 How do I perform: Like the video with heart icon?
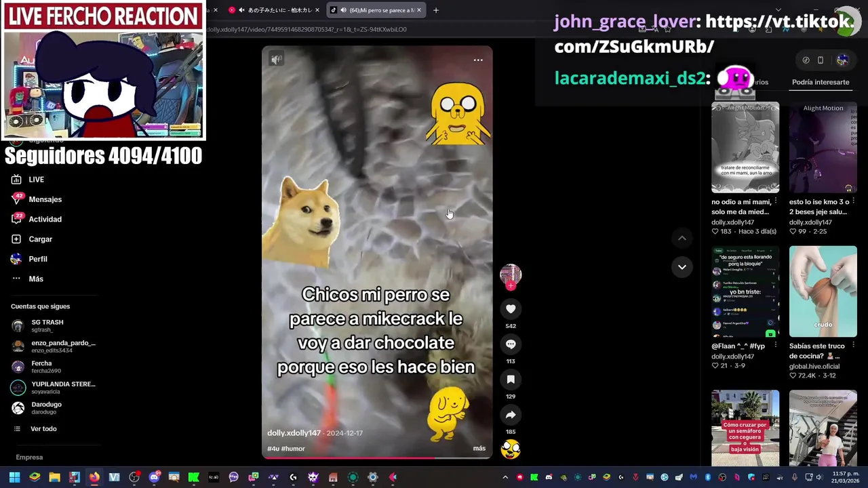point(511,309)
